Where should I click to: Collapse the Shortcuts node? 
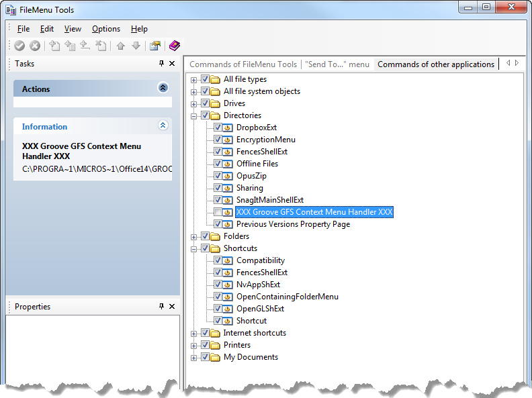point(193,249)
